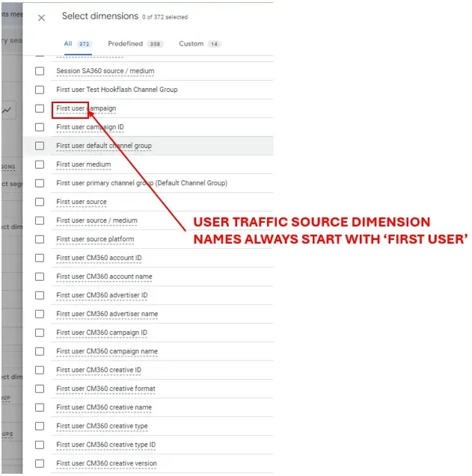Click the First user CM360 campaign name label
Screen dimensions: 472x476
pyautogui.click(x=107, y=351)
